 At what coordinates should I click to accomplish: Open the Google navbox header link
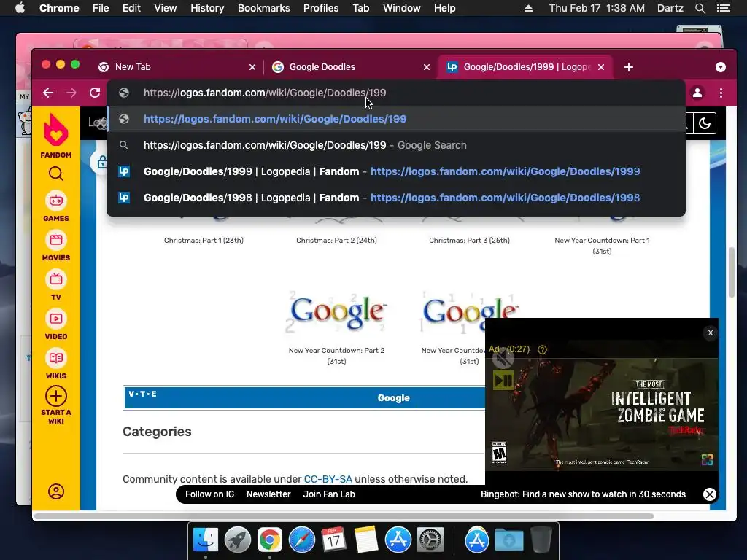[x=393, y=398]
